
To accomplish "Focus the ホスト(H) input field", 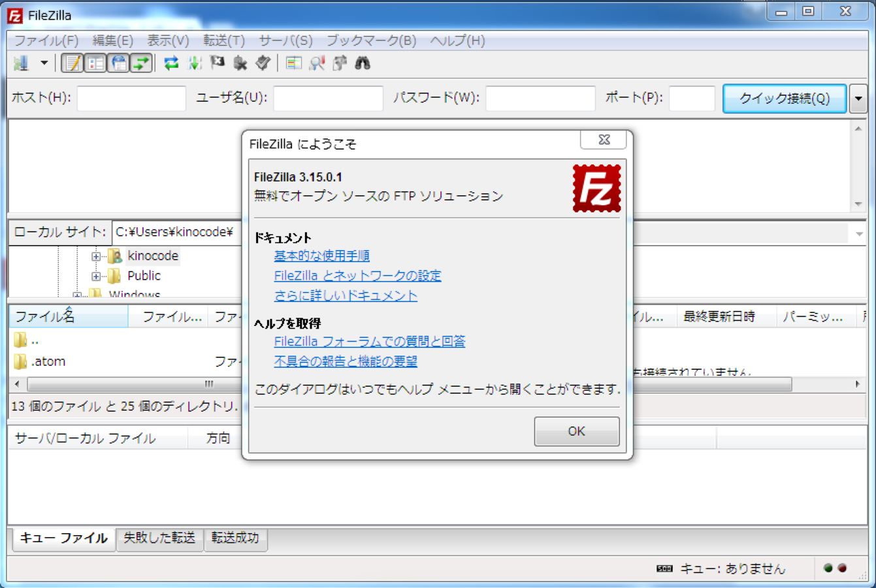I will pos(131,98).
